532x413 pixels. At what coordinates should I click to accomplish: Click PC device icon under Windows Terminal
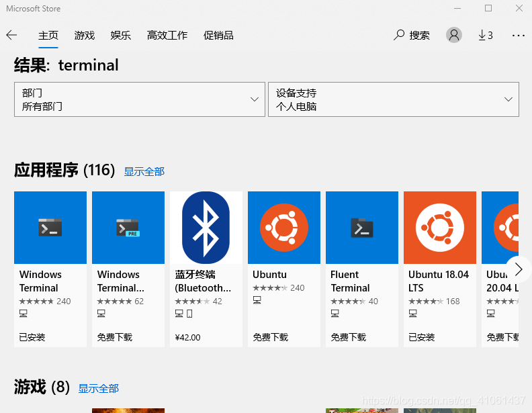[x=24, y=314]
